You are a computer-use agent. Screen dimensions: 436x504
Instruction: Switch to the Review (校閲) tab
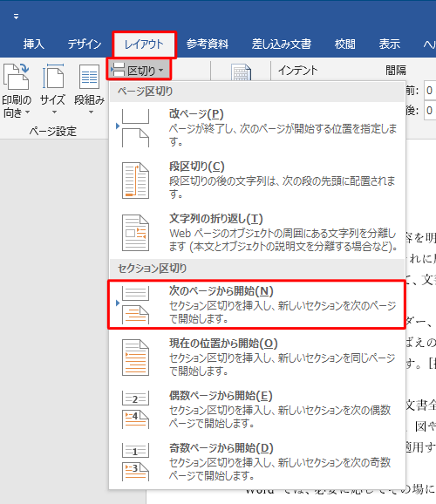(345, 44)
